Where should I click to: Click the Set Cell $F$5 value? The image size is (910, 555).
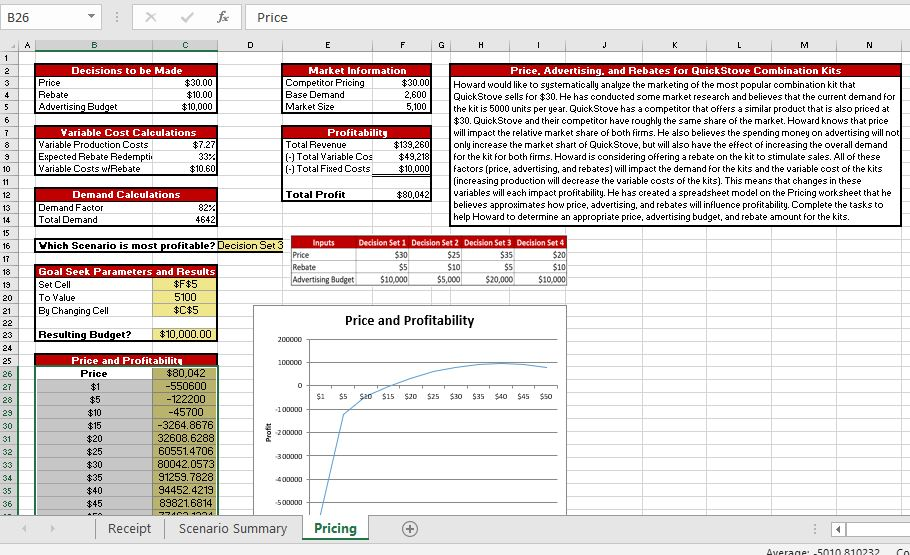[x=185, y=284]
